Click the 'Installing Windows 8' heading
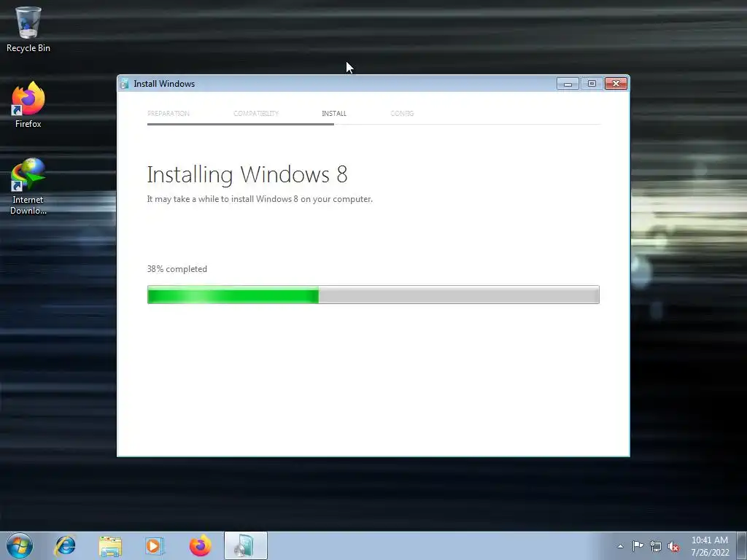747x560 pixels. tap(247, 175)
